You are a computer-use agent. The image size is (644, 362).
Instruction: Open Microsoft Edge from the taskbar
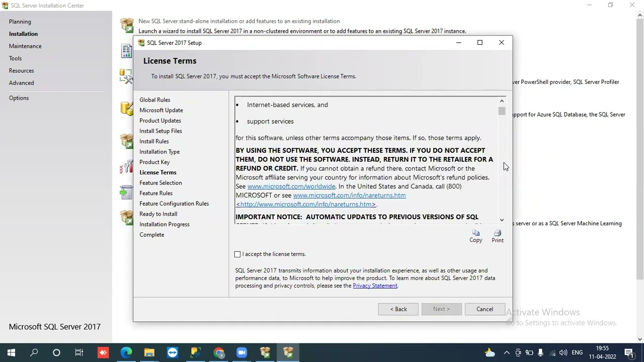[x=126, y=352]
